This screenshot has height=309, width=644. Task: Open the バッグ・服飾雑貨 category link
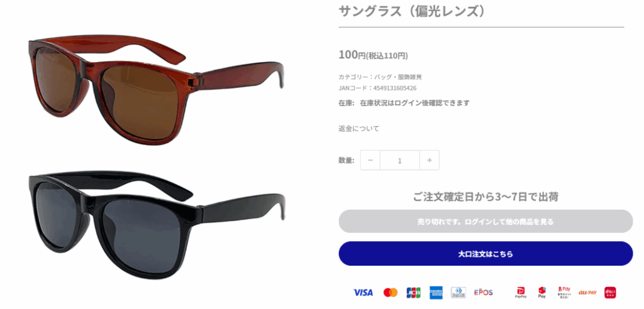pyautogui.click(x=398, y=77)
